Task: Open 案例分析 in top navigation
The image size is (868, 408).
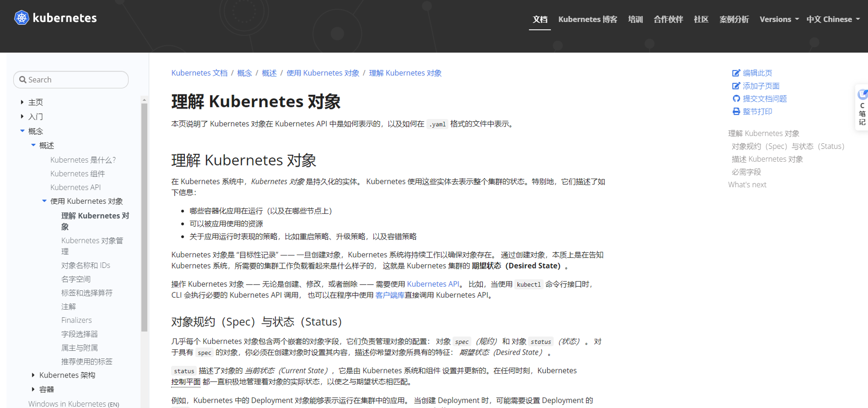Action: pos(734,19)
